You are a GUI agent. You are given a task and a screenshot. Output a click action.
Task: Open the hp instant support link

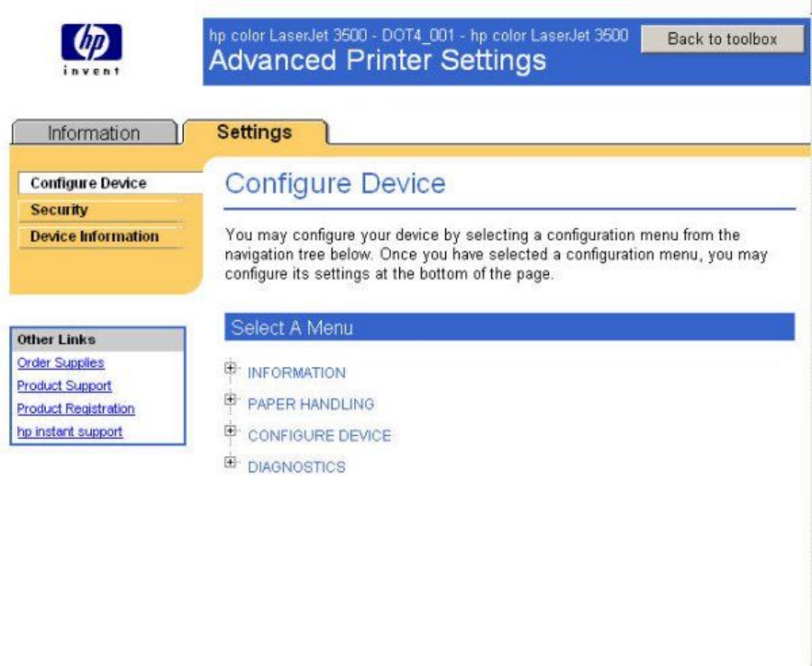(70, 432)
